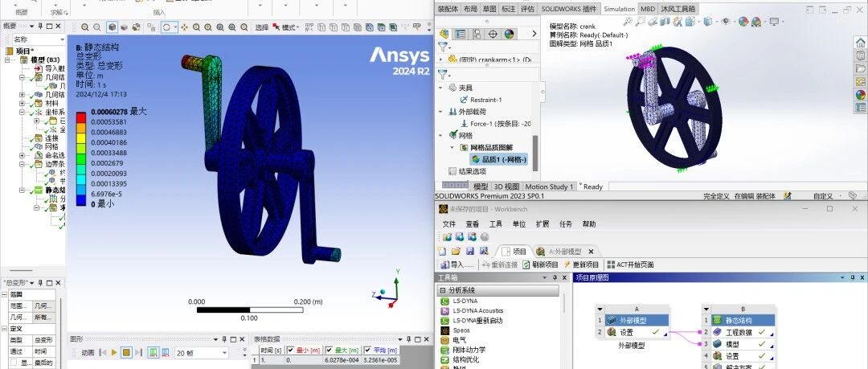
Task: Pin the Ansys 图形 panel
Action: 224,339
